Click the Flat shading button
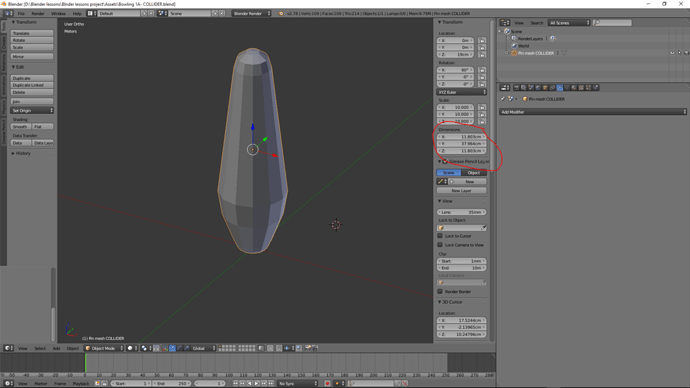Screen dimensions: 690x388 tap(43, 126)
